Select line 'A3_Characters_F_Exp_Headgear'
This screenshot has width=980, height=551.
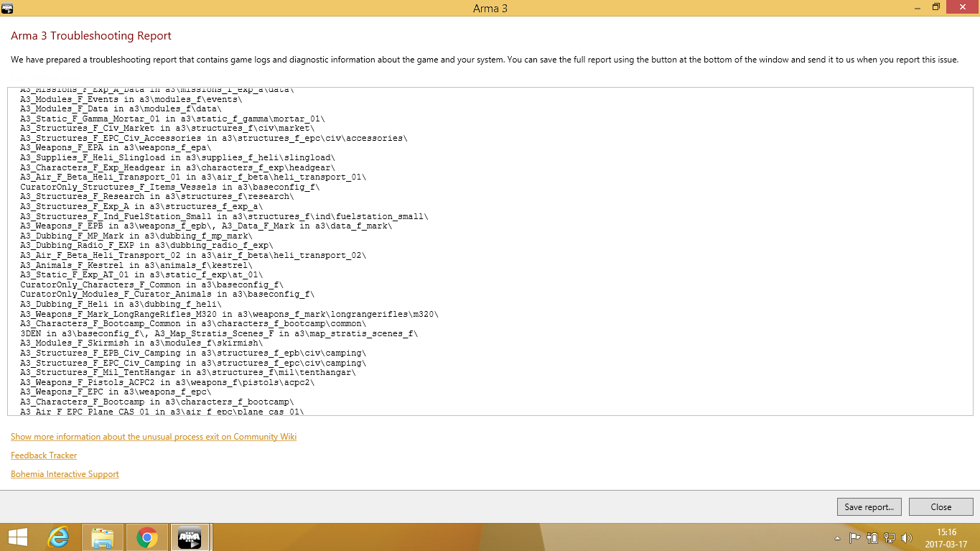pyautogui.click(x=177, y=167)
